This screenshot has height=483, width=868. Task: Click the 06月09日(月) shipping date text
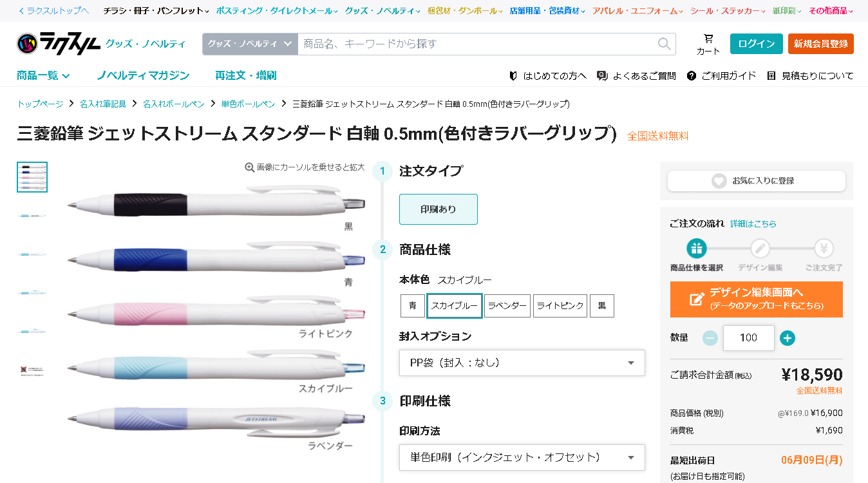tap(812, 460)
